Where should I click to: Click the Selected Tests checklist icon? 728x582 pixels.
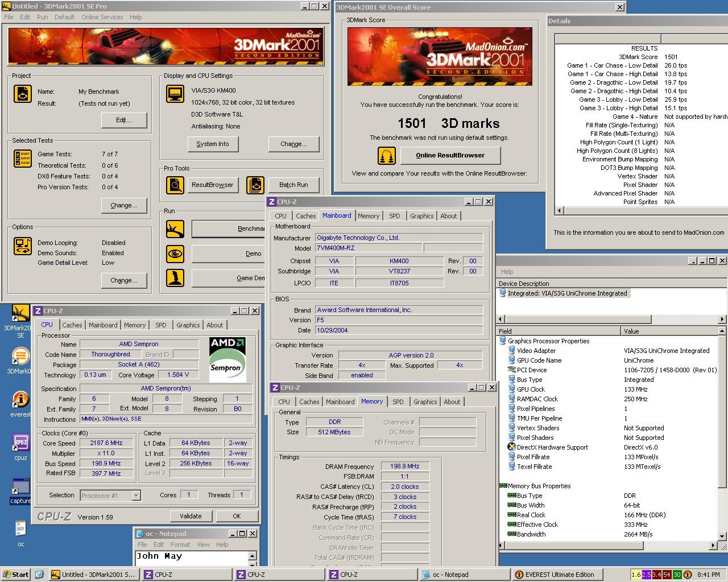pos(23,159)
